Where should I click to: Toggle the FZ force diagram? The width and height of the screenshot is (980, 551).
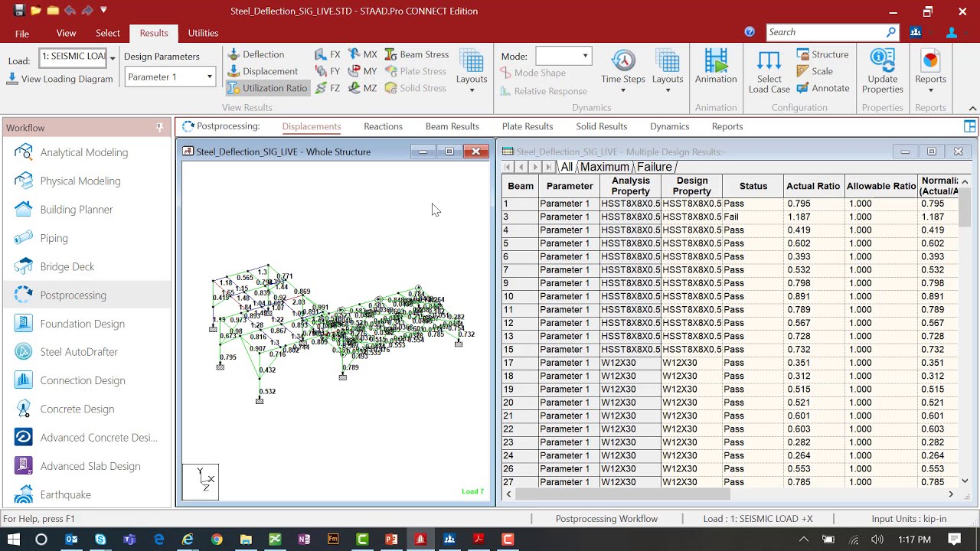[x=328, y=88]
